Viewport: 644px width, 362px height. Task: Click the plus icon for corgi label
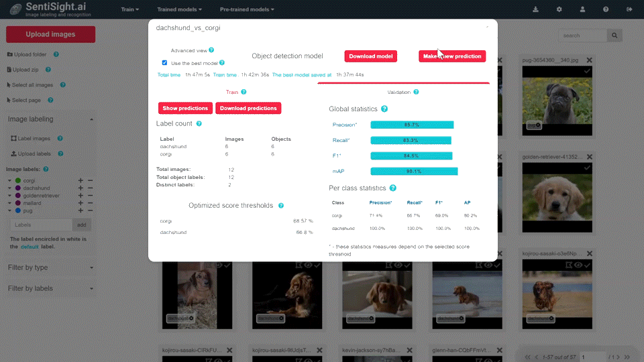(80, 180)
